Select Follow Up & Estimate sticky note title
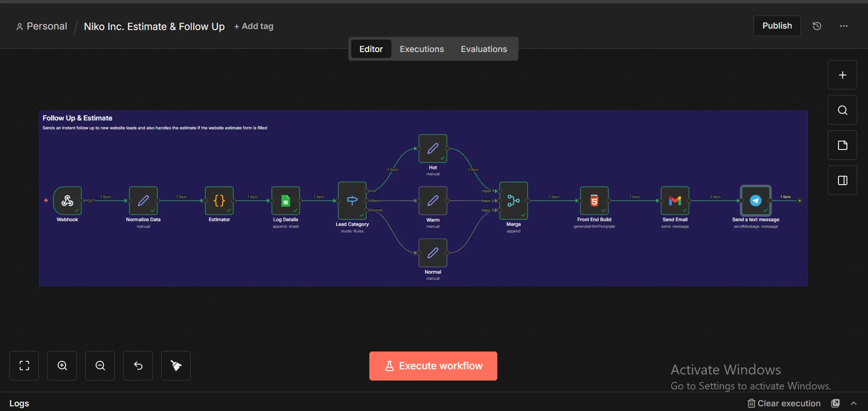868x411 pixels. pyautogui.click(x=77, y=118)
